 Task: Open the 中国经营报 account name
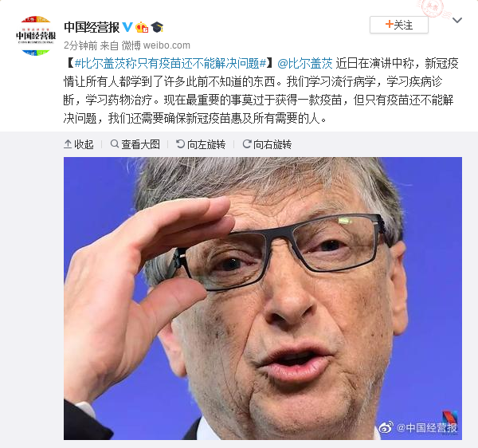[x=92, y=27]
